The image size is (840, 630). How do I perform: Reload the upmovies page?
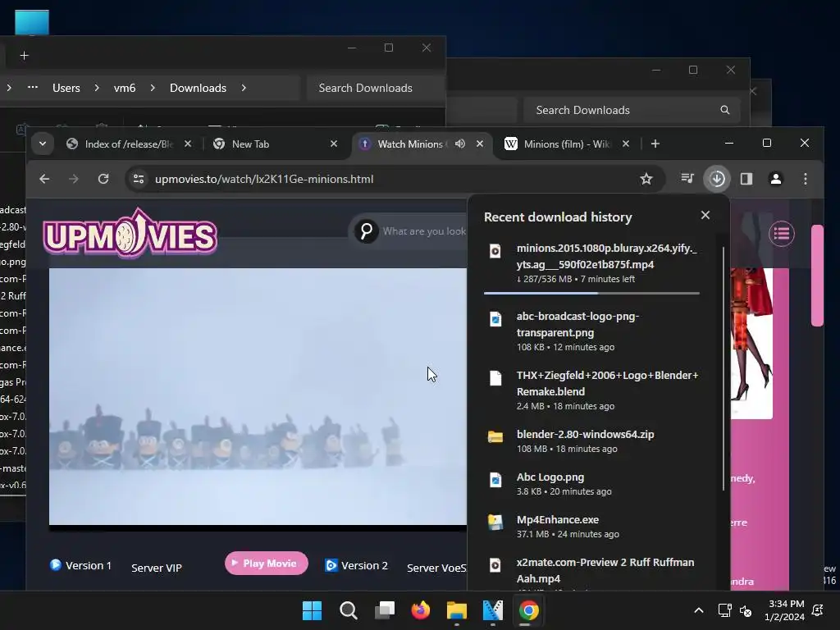103,179
